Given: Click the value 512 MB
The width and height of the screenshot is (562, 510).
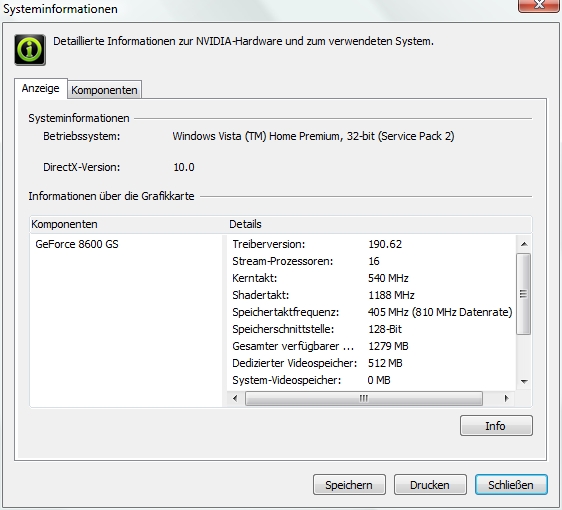Looking at the screenshot, I should [385, 363].
